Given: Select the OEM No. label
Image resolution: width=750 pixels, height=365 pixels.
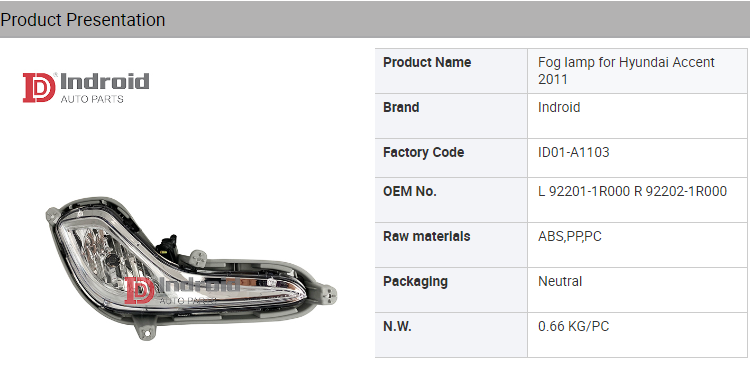Looking at the screenshot, I should coord(410,191).
